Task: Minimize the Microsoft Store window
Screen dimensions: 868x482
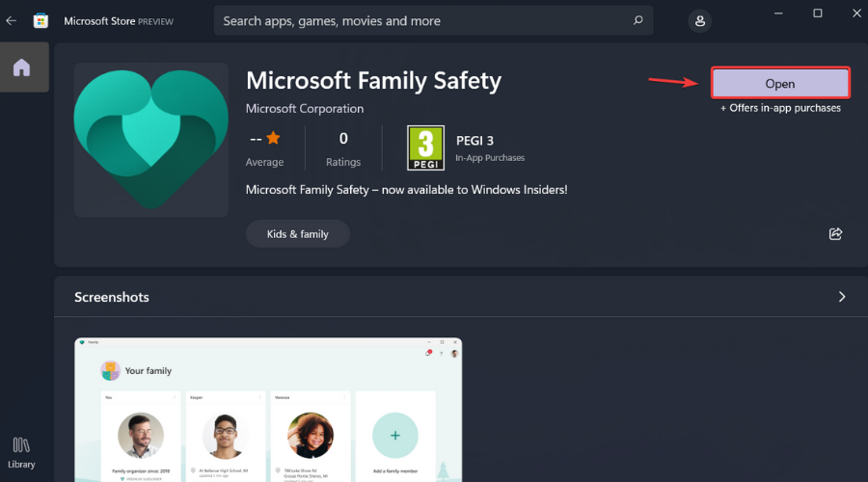Action: point(778,13)
